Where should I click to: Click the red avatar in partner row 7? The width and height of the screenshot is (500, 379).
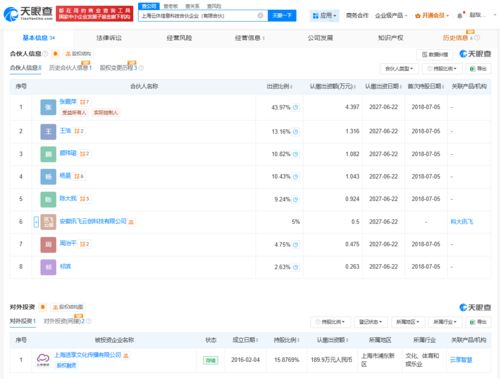pos(48,244)
